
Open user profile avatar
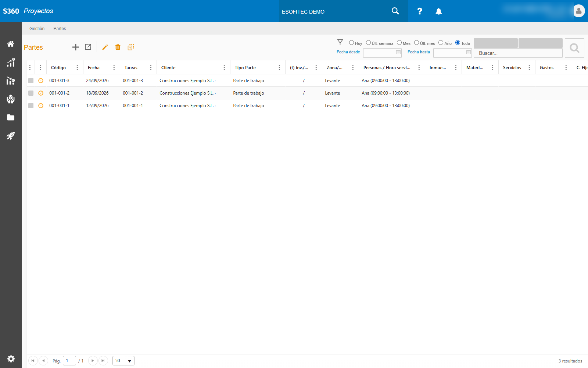pyautogui.click(x=579, y=11)
